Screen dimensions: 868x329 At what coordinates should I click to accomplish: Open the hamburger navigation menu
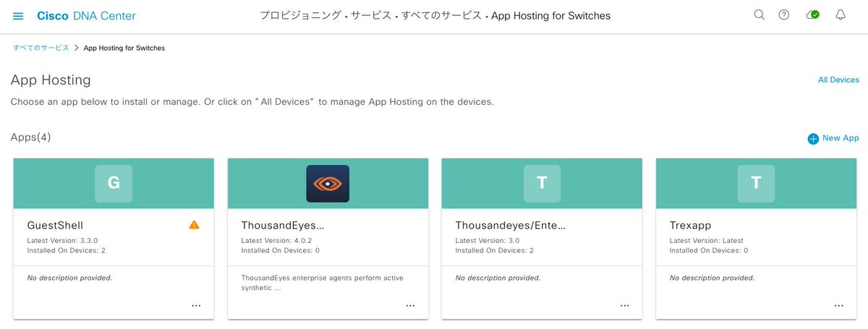18,16
